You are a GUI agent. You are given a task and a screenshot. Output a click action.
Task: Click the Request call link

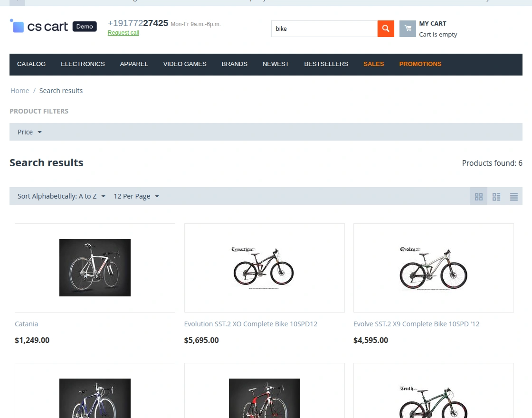(x=123, y=33)
